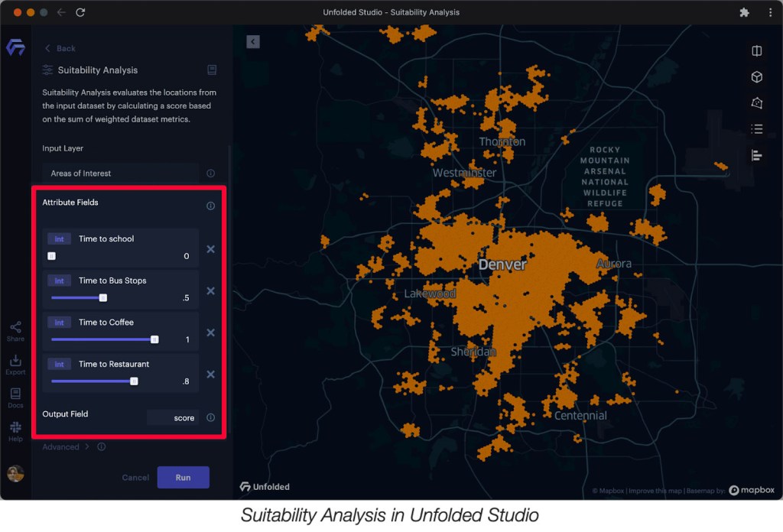
Task: Activate the draw on map tool
Action: tap(757, 102)
